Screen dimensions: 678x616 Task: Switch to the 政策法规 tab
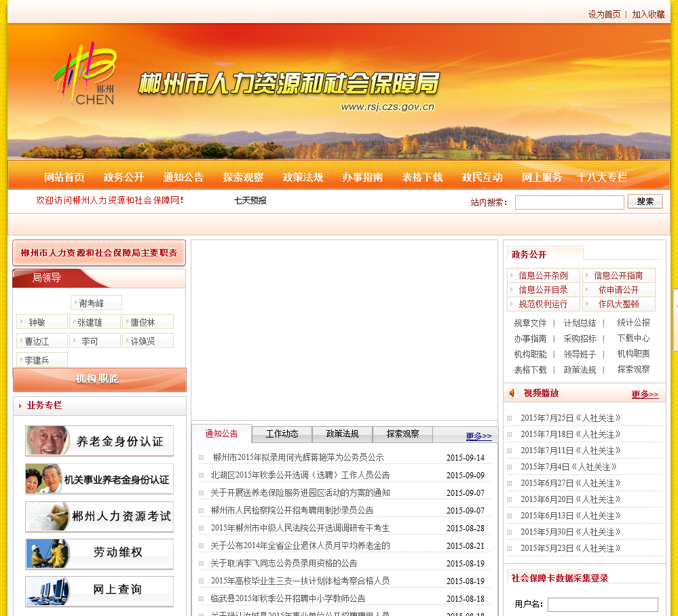(x=342, y=434)
